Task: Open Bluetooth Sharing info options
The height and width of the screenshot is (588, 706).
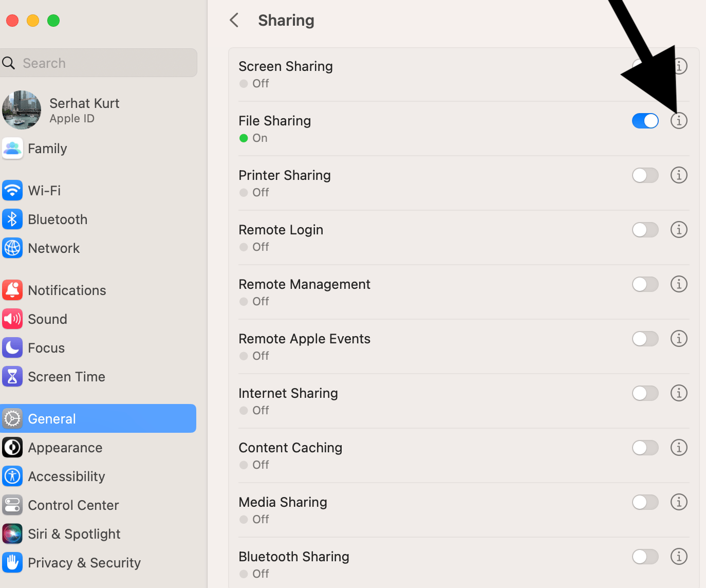Action: (679, 557)
